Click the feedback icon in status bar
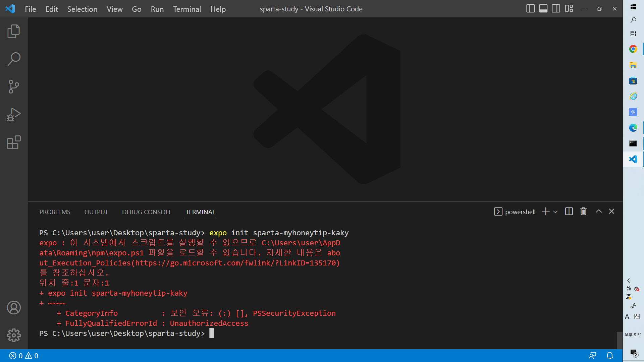 coord(593,356)
